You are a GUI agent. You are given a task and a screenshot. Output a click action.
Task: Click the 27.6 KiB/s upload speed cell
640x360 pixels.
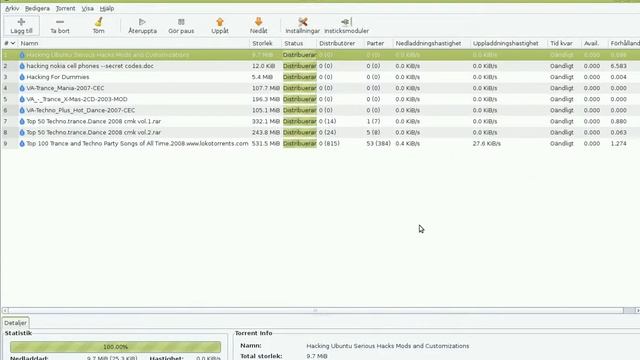pos(487,143)
